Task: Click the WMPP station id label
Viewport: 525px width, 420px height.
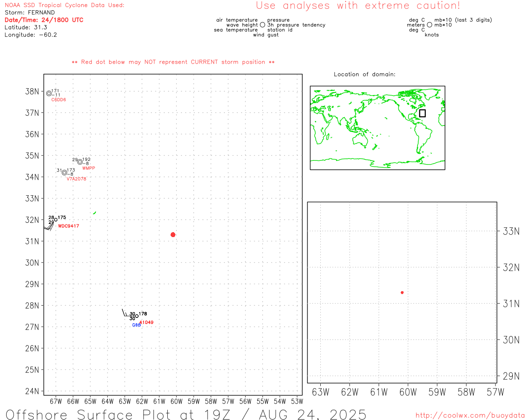Action: click(x=89, y=168)
